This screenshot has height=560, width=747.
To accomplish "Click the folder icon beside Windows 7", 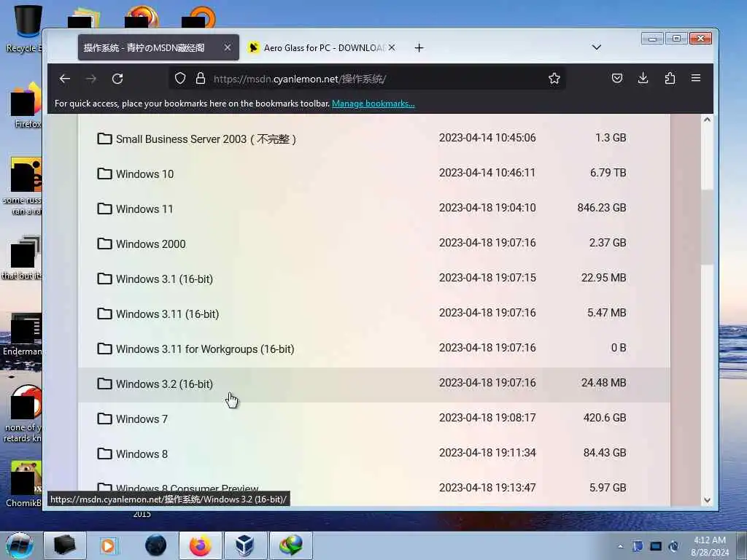I will [x=104, y=418].
